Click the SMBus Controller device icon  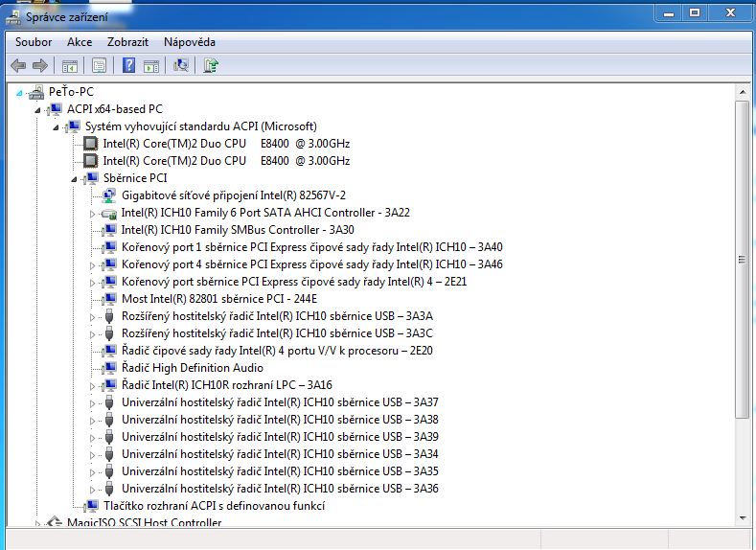pyautogui.click(x=109, y=230)
